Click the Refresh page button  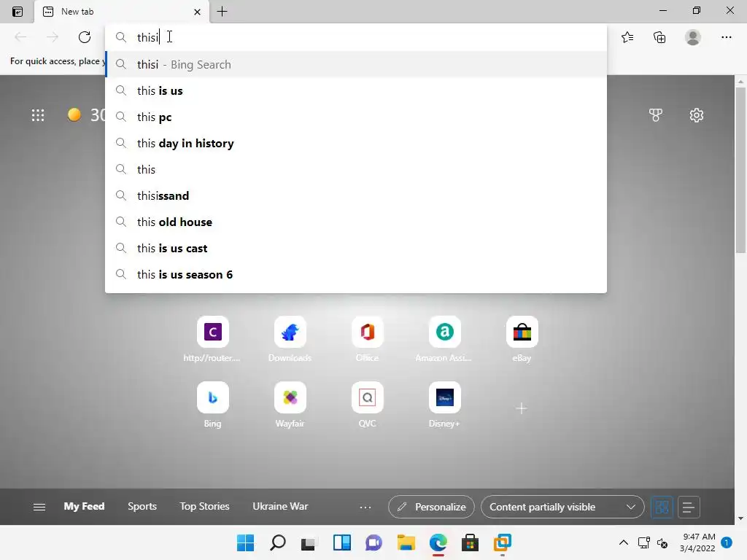(x=85, y=37)
